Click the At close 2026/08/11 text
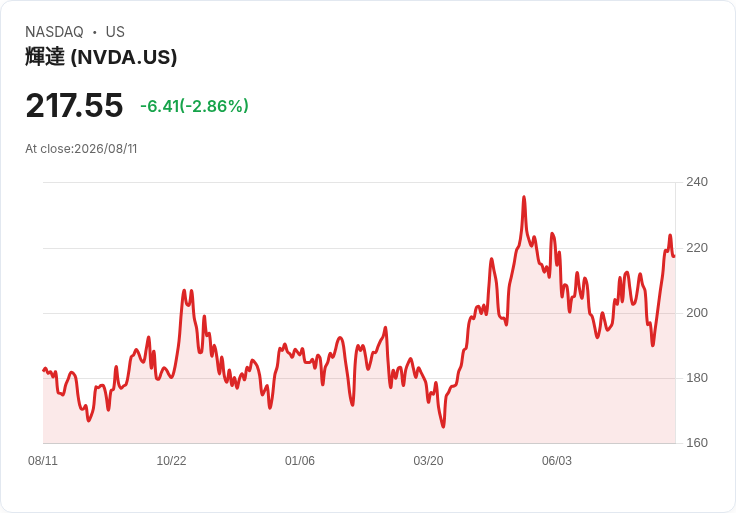Image resolution: width=736 pixels, height=513 pixels. [x=81, y=149]
